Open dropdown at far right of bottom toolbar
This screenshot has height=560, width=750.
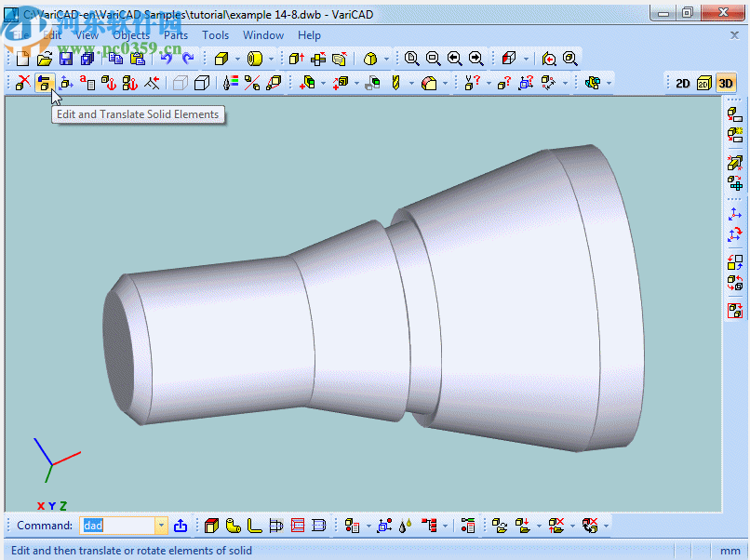tap(606, 526)
